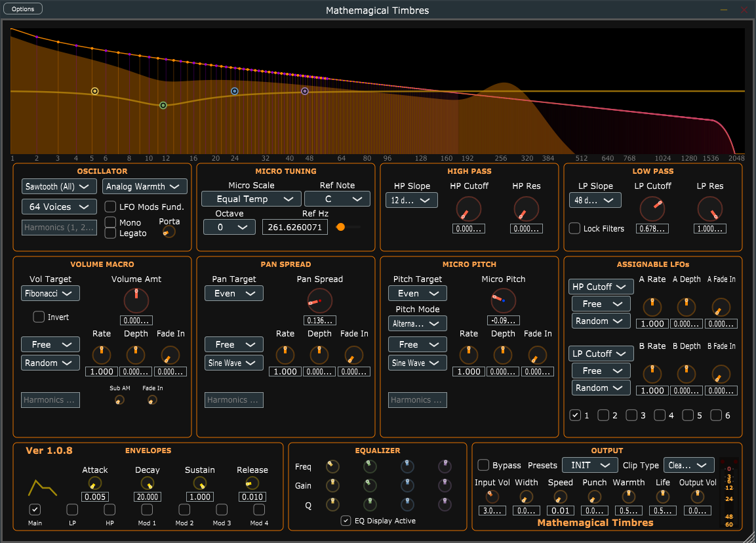Select the yellow EQ band node on spectrum

pyautogui.click(x=95, y=91)
